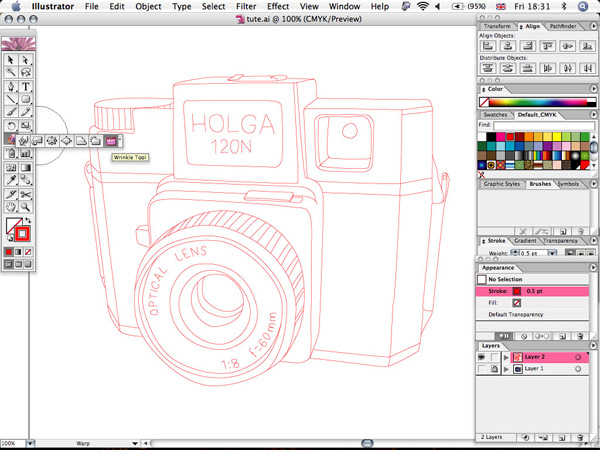Swap fill and stroke arrows

pos(28,220)
